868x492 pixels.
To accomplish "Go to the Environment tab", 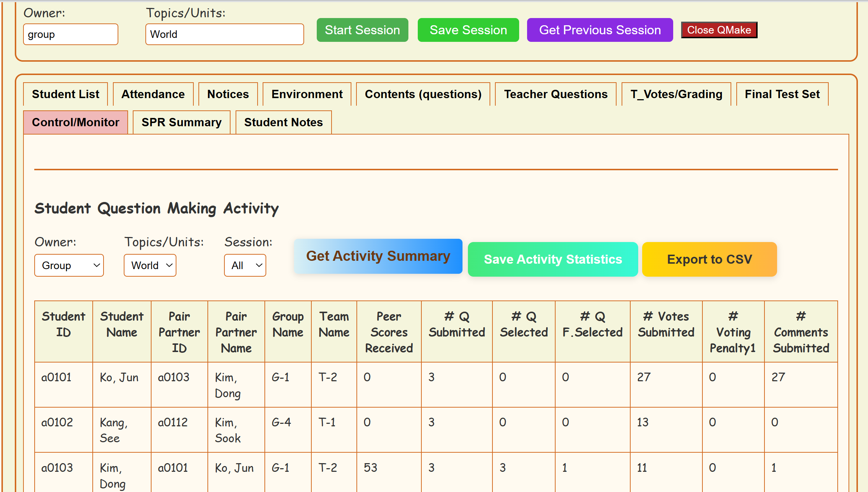I will tap(307, 94).
